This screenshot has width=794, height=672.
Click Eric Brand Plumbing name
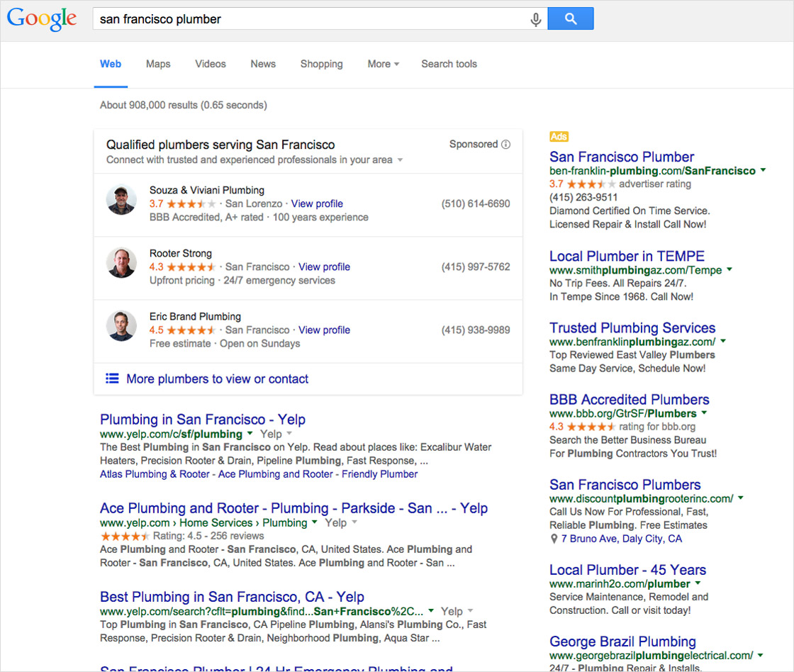[x=195, y=316]
